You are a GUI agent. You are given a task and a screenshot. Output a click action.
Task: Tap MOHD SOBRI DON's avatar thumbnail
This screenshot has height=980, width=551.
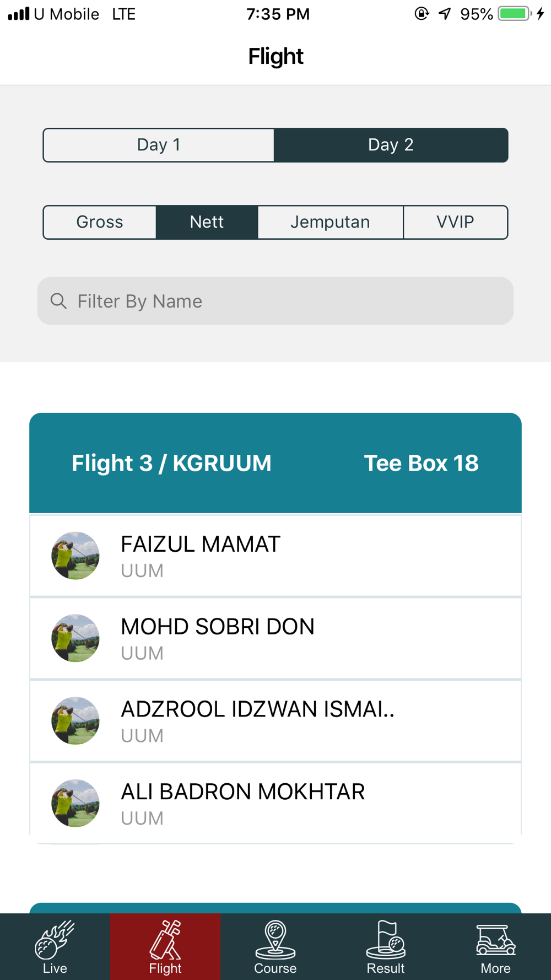click(75, 638)
